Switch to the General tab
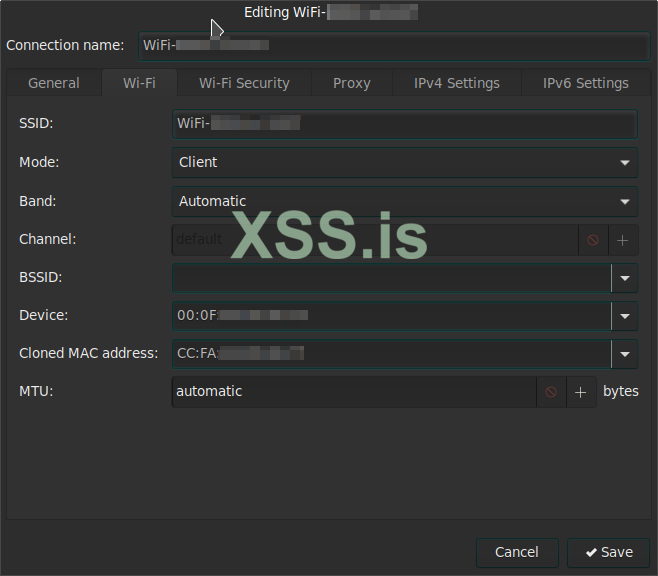This screenshot has height=576, width=658. (x=54, y=83)
